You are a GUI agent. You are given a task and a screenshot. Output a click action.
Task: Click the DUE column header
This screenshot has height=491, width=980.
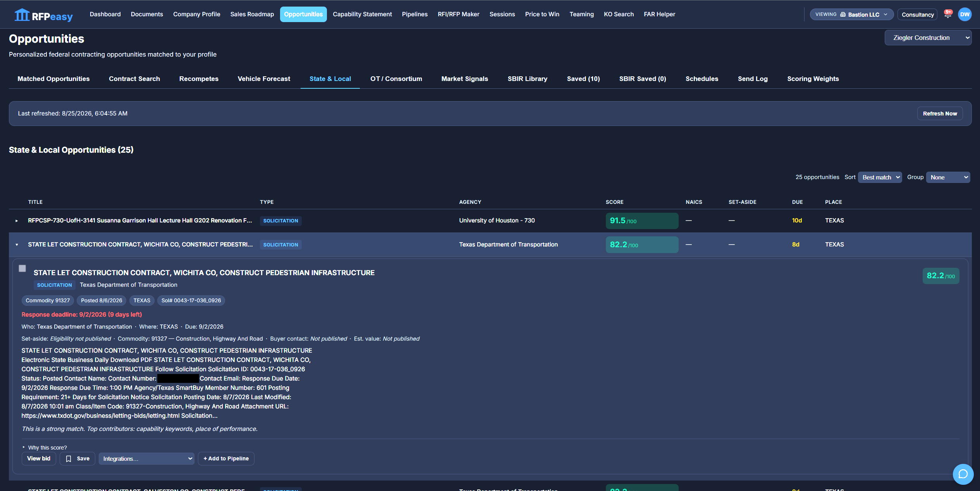(x=797, y=202)
